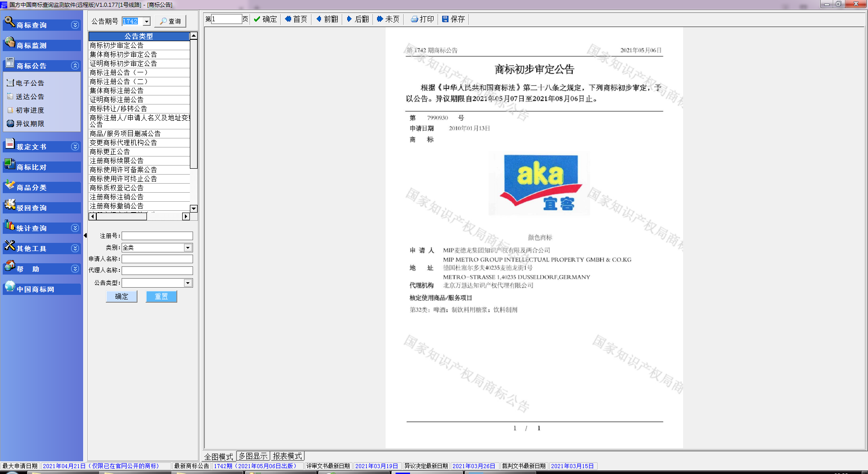Image resolution: width=868 pixels, height=474 pixels.
Task: Select the 商标公告 sidebar icon
Action: click(x=9, y=63)
